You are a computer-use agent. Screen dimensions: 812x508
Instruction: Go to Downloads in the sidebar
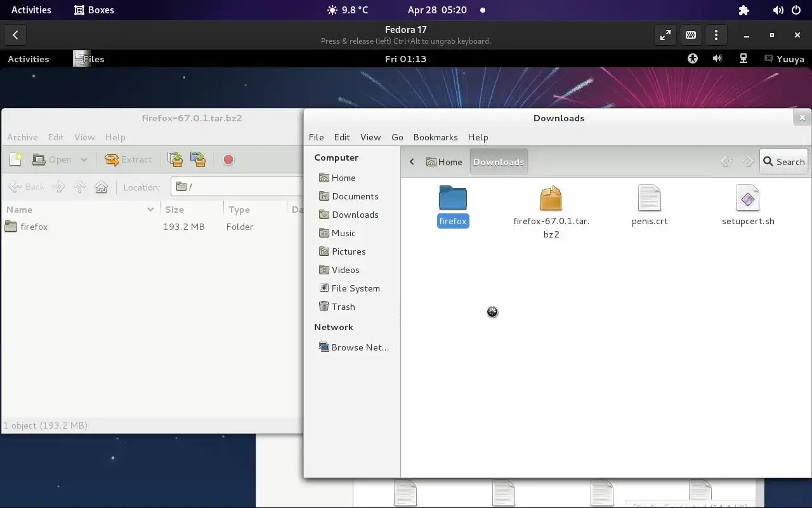(x=352, y=215)
